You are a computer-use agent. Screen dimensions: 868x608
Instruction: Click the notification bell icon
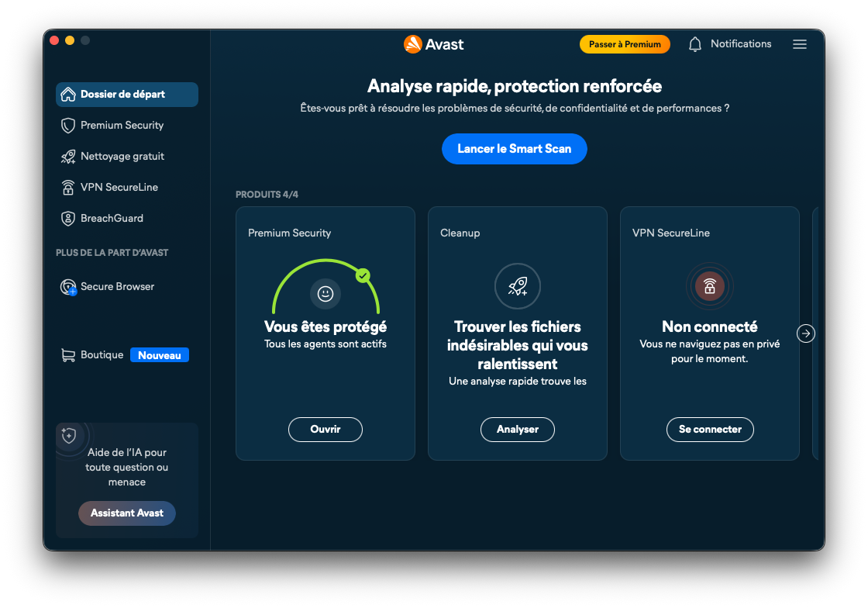[694, 44]
